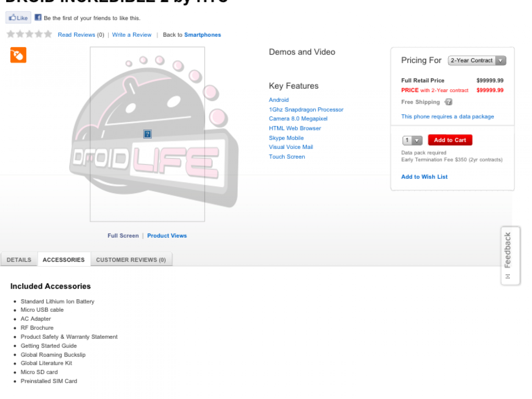Screen dimensions: 532x399
Task: Click the Product Views link
Action: coord(167,235)
